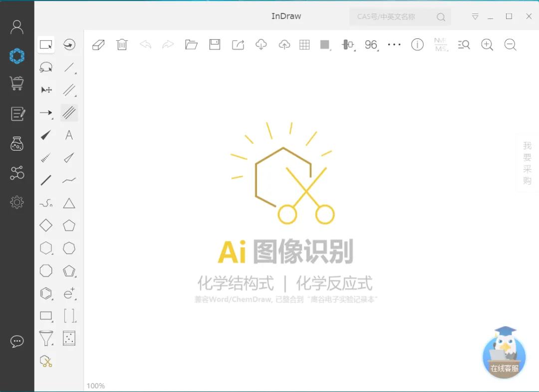Open the 96 well plate dropdown

click(x=372, y=45)
